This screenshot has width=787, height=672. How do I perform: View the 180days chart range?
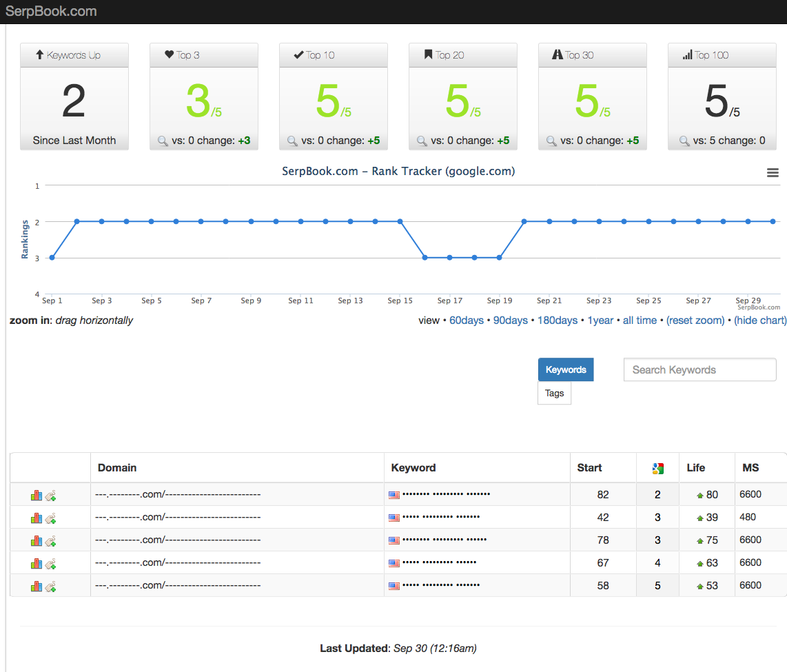point(557,320)
